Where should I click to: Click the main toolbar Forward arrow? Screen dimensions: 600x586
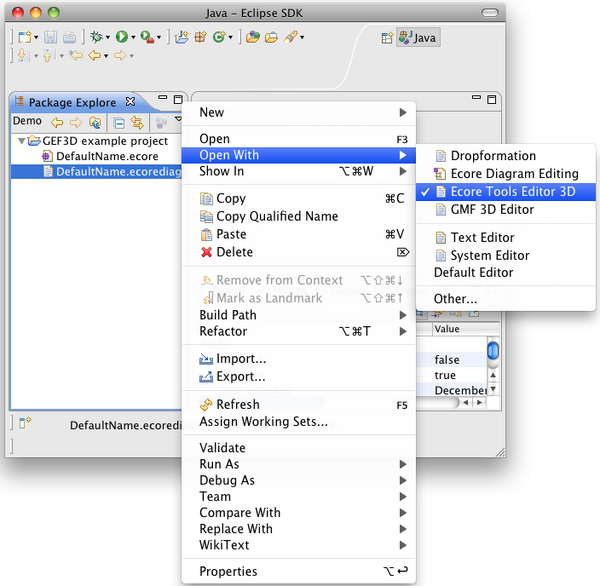[120, 56]
